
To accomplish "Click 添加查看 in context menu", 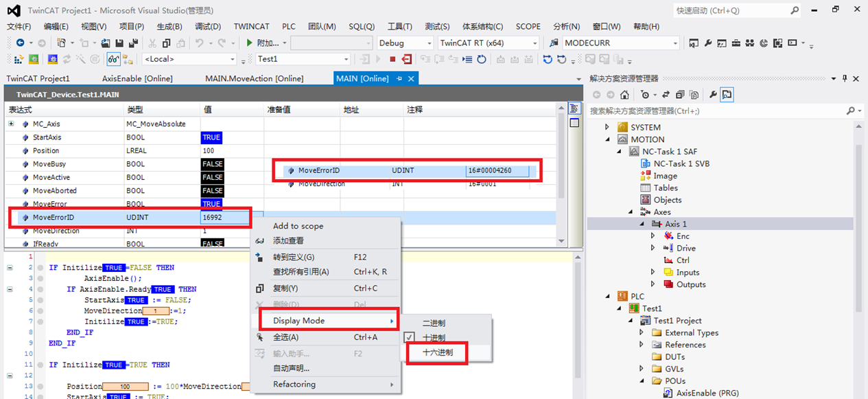I will [288, 240].
